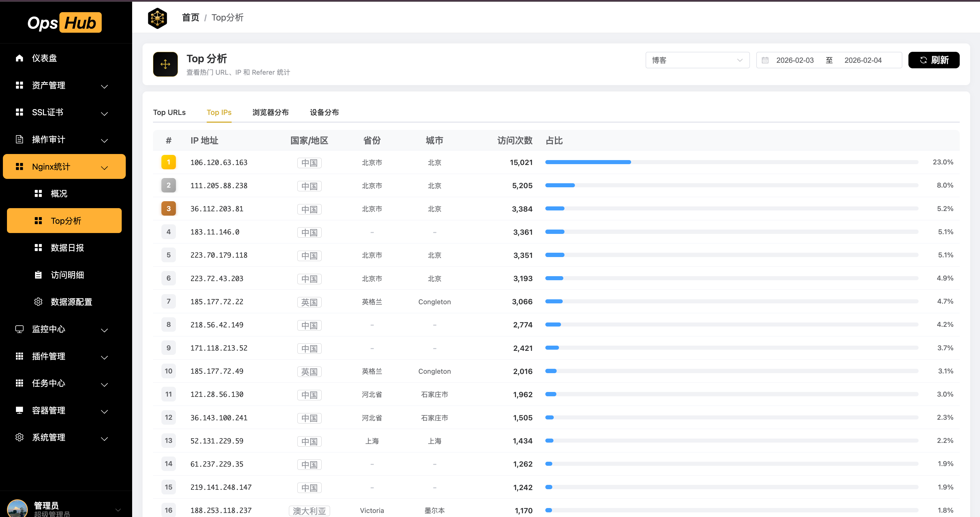This screenshot has height=517, width=980.
Task: Click the OpsHub hexagon logo icon
Action: 157,18
